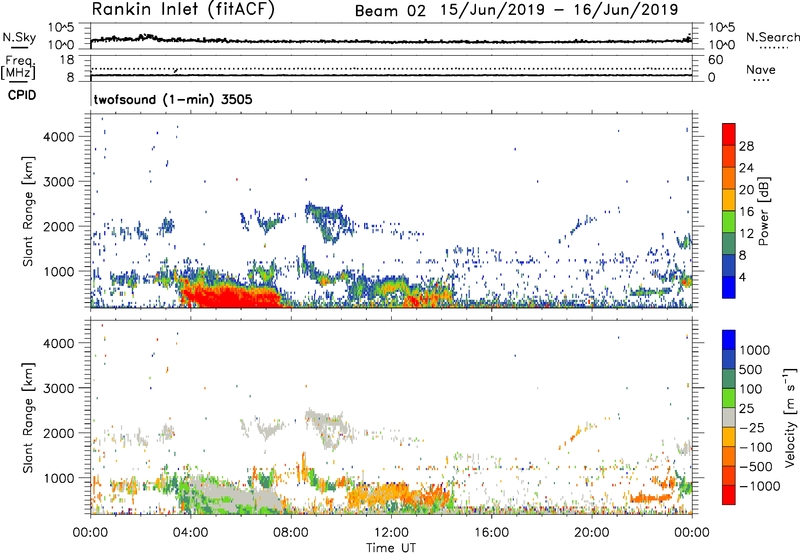Click the '20:00' time axis tick label
This screenshot has height=554, width=800.
click(x=591, y=533)
